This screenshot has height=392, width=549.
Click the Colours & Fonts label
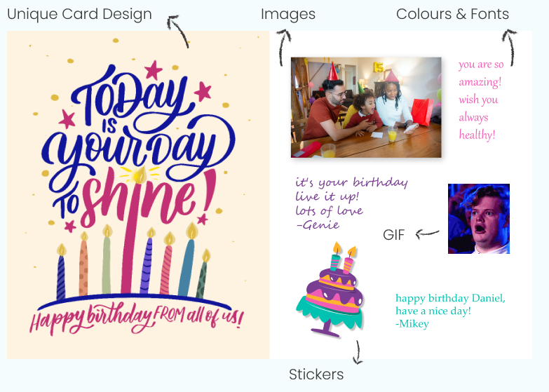point(452,14)
